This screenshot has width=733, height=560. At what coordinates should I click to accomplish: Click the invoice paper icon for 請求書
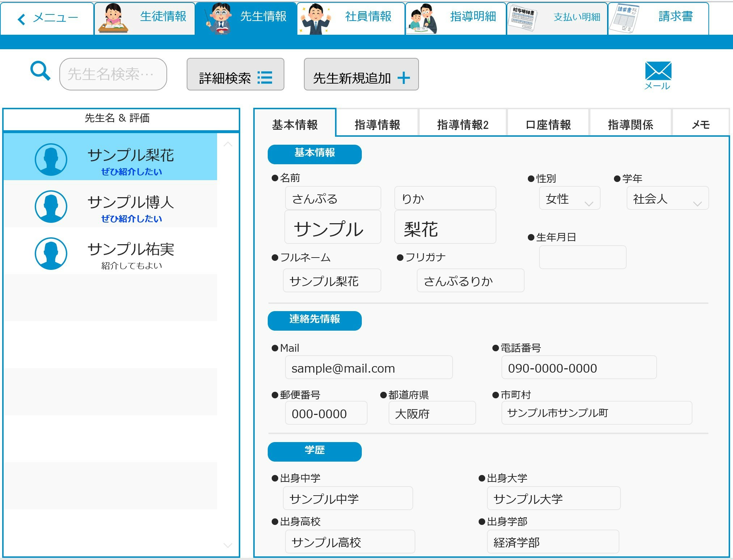(624, 18)
